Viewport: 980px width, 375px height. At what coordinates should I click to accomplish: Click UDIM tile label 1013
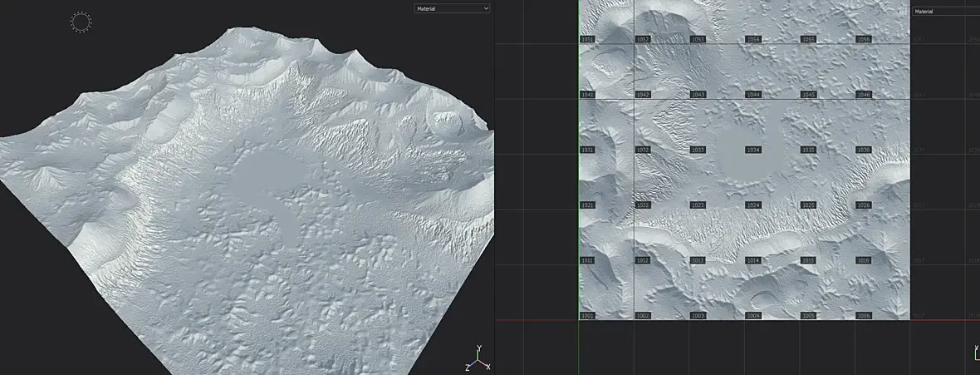[x=698, y=261]
